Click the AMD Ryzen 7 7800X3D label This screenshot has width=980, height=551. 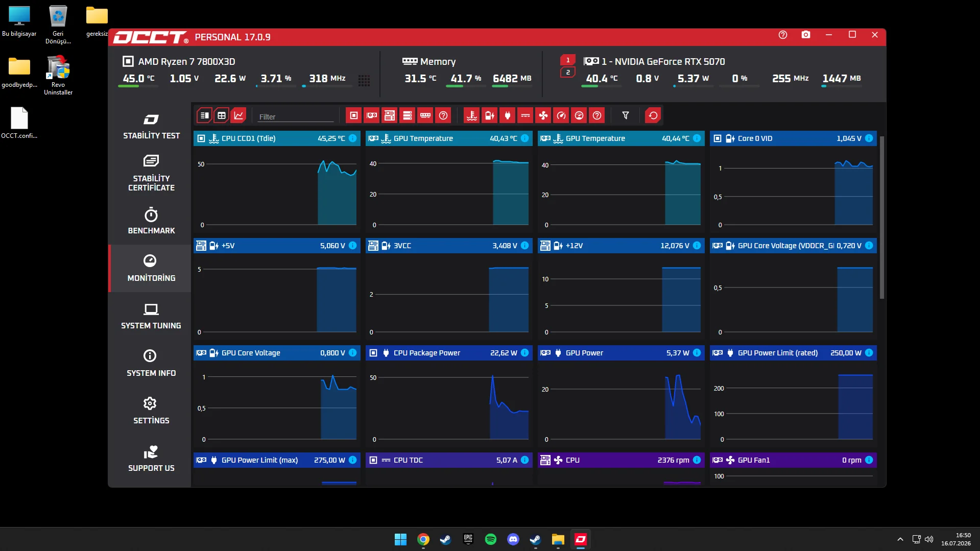pyautogui.click(x=187, y=62)
